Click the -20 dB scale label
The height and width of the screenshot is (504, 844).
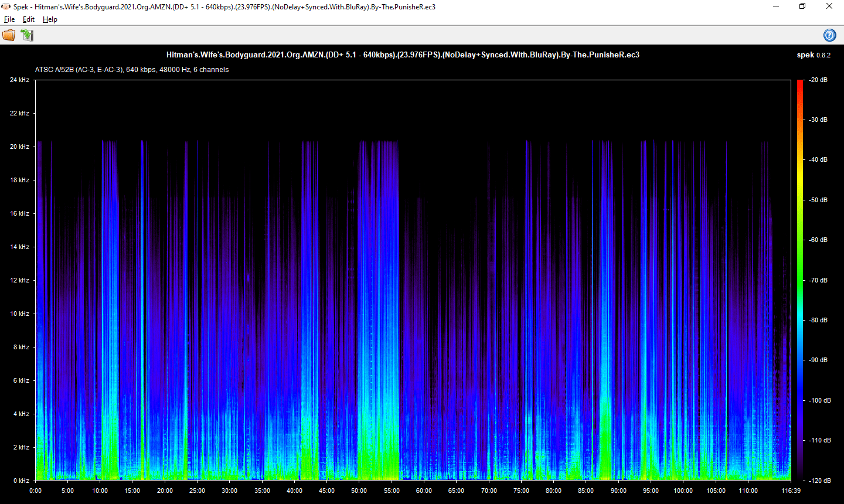click(818, 80)
